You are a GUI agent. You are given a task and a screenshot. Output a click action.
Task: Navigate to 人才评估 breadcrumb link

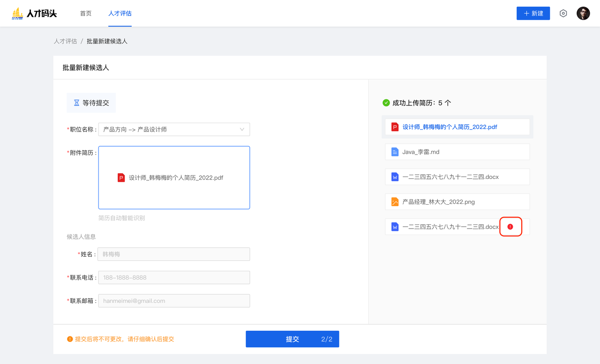click(x=65, y=41)
